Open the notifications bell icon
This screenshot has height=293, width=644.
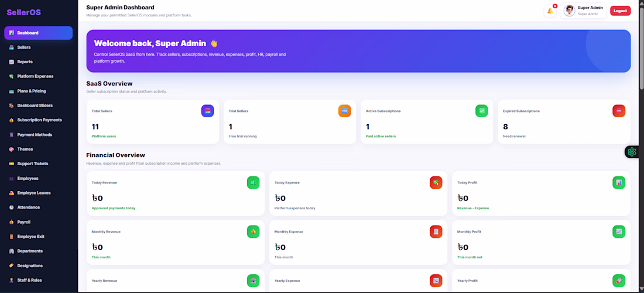click(550, 11)
